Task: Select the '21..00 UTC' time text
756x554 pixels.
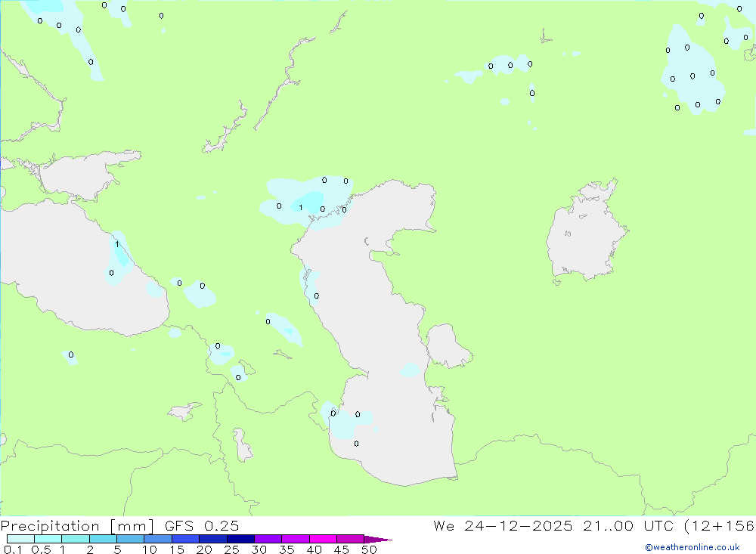Action: [628, 526]
